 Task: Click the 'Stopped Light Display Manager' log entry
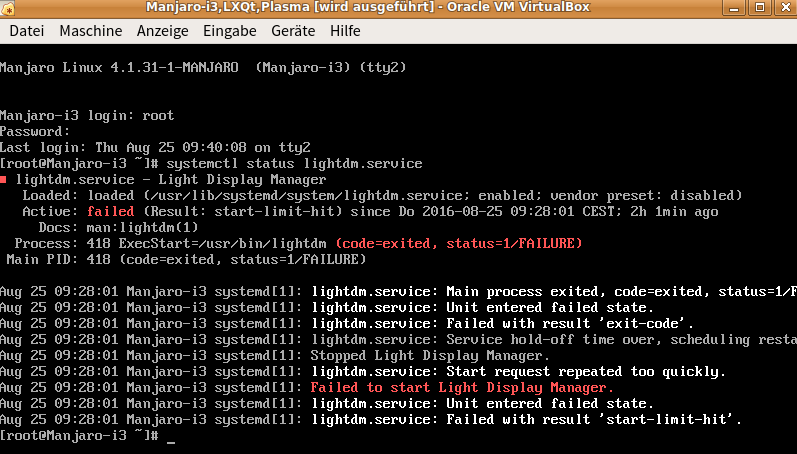click(428, 355)
